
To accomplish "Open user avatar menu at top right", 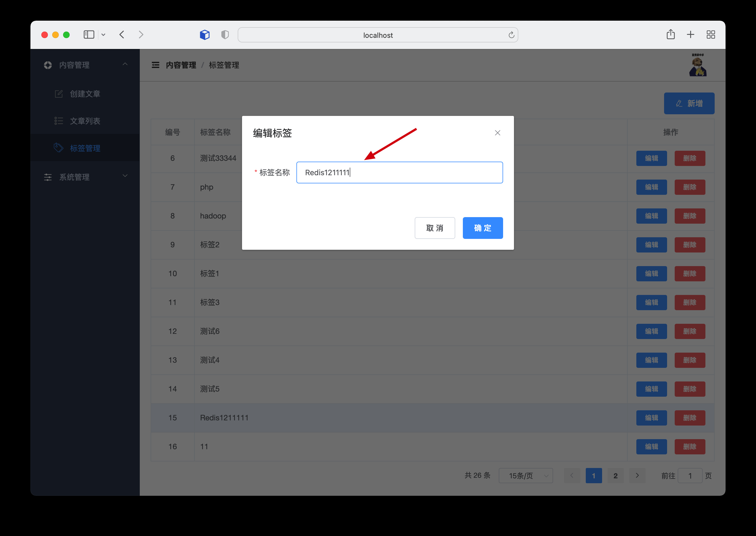I will [697, 65].
